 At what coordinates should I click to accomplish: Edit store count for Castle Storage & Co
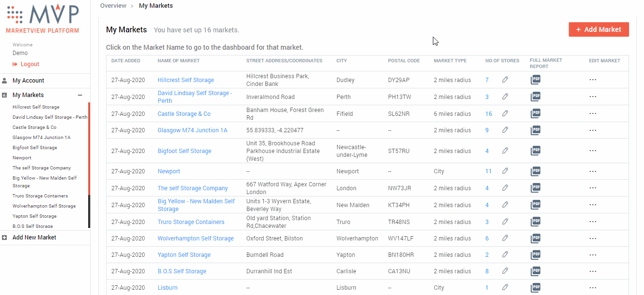[x=505, y=113]
